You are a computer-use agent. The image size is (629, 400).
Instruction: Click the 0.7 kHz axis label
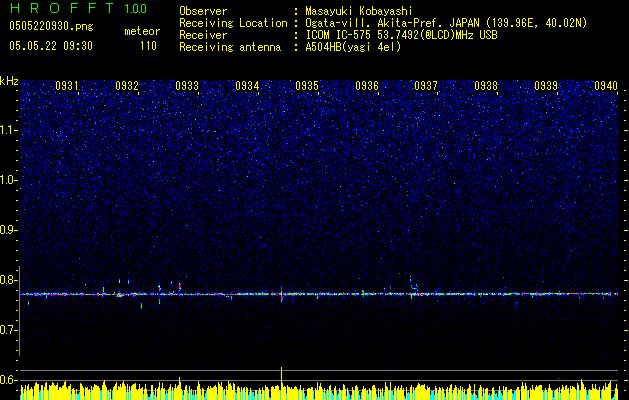pyautogui.click(x=8, y=329)
